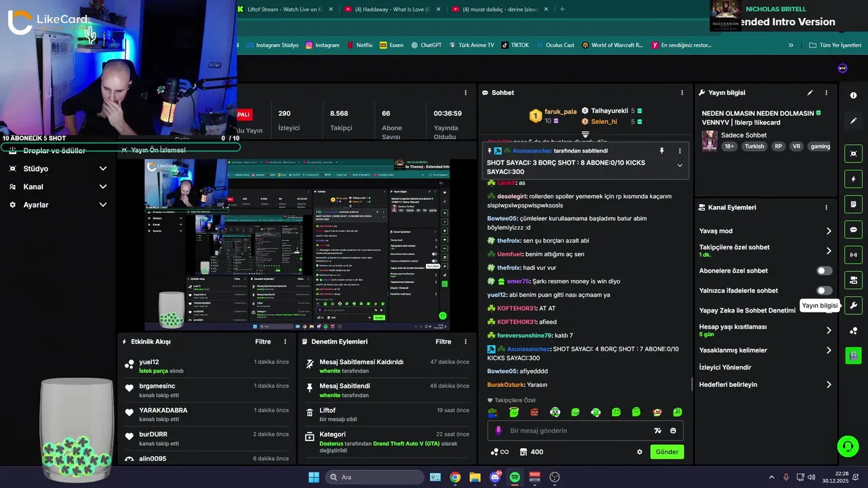Click the lightning bolt icon in right sidebar
This screenshot has width=868, height=488.
coord(853,179)
